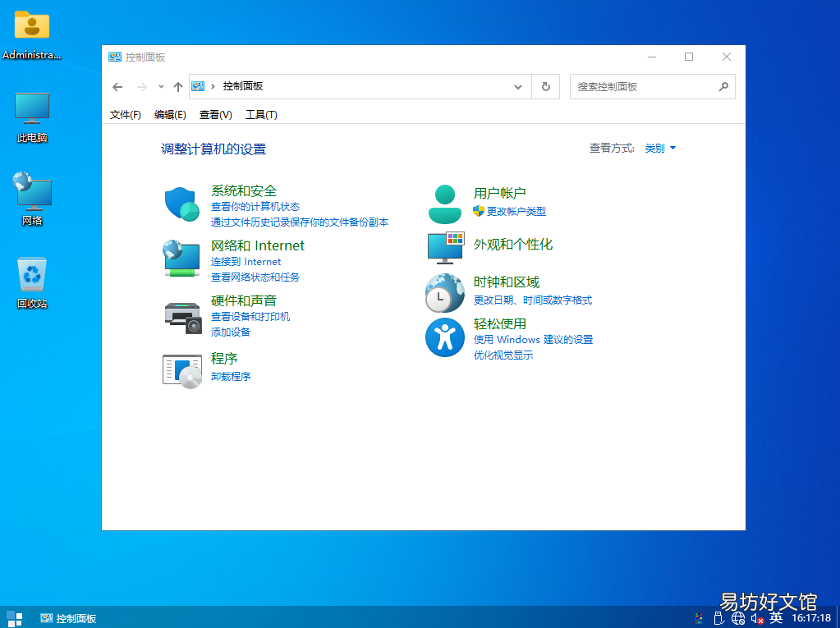Click the title bar control panel icon

coord(115,57)
